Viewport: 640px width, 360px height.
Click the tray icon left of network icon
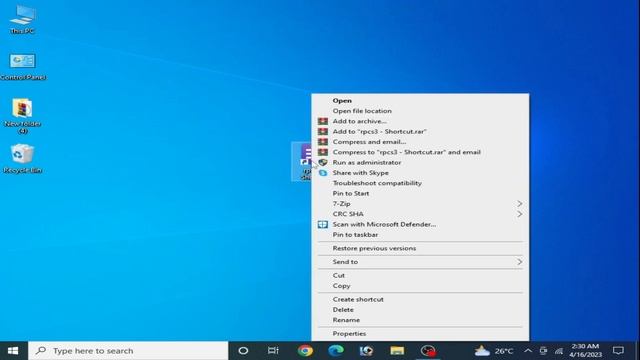pyautogui.click(x=543, y=351)
